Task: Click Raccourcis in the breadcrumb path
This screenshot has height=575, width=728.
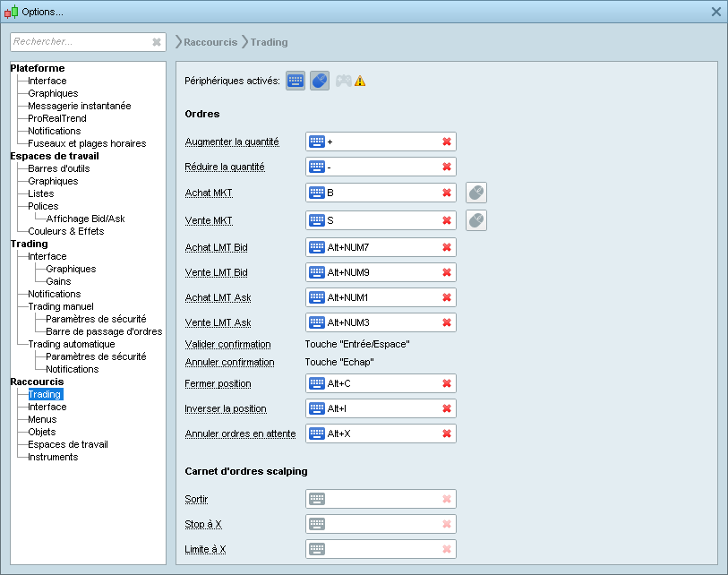Action: click(x=210, y=42)
